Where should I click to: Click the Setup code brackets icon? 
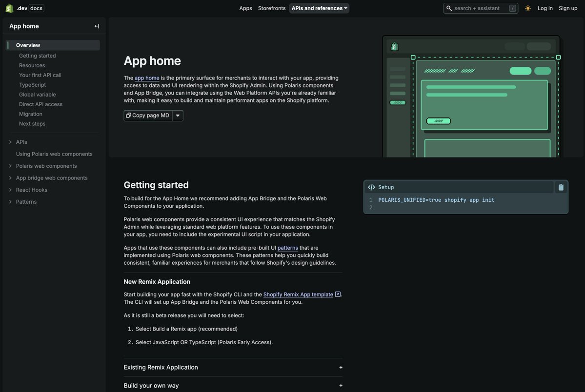(371, 187)
